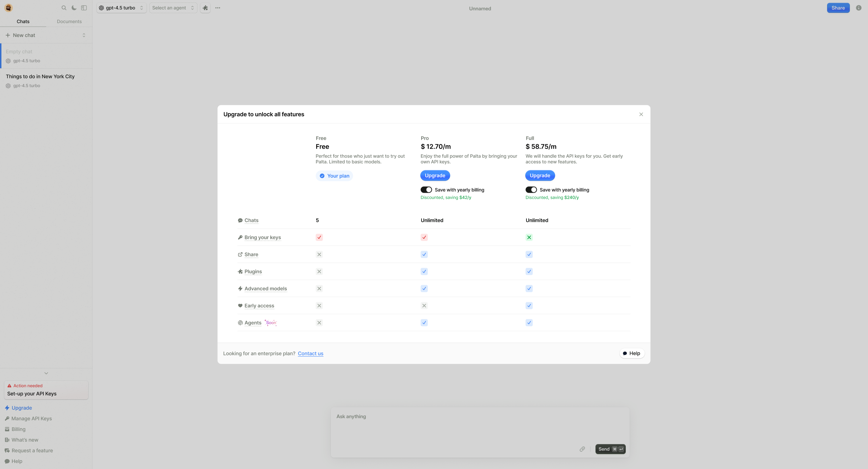Expand New chat options arrows
Image resolution: width=868 pixels, height=469 pixels.
pyautogui.click(x=84, y=35)
